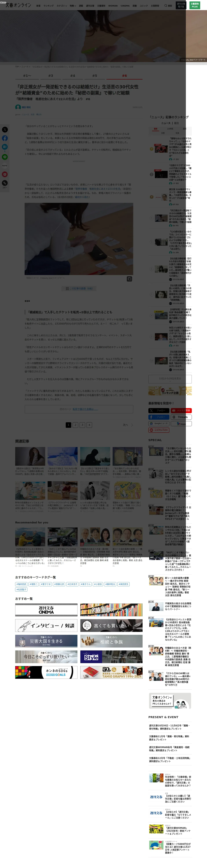Open the インタビュー / 対談 banner
Viewport: 207px width, 868px height.
click(46, 625)
